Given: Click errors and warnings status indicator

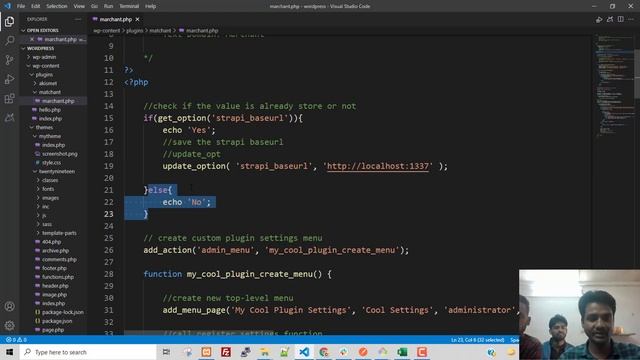Looking at the screenshot, I should click(x=16, y=340).
